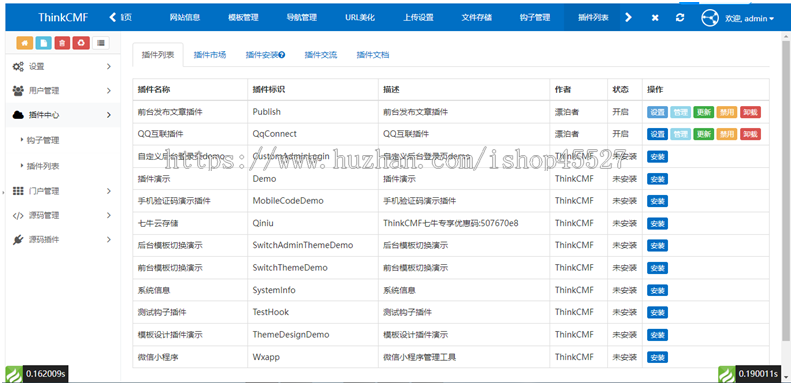Expand the 源码插件 sidebar chevron
The height and width of the screenshot is (385, 793).
tap(109, 240)
